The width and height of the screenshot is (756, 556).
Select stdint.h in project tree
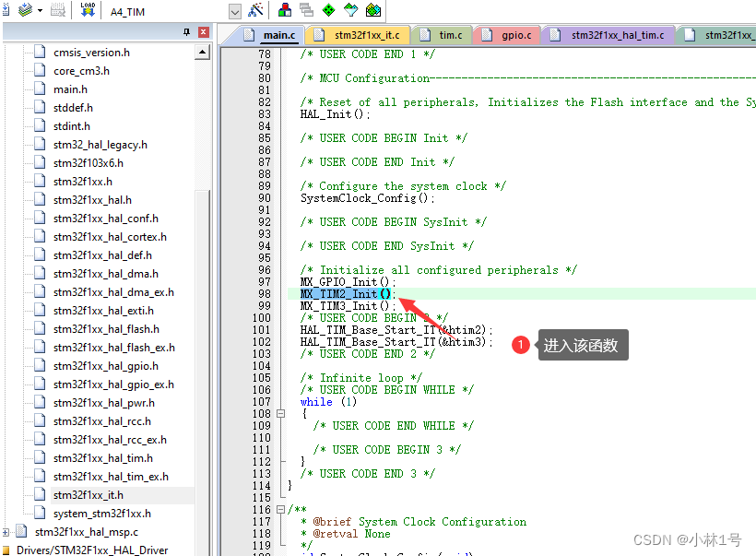coord(72,125)
